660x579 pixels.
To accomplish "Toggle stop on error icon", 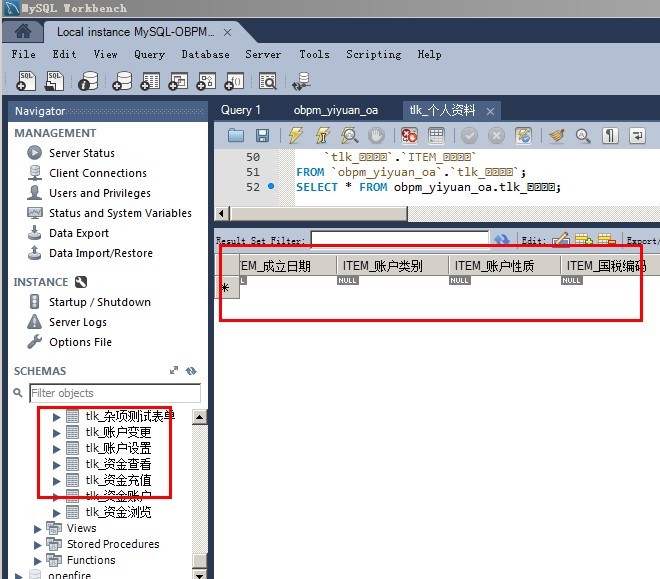I will tap(409, 135).
